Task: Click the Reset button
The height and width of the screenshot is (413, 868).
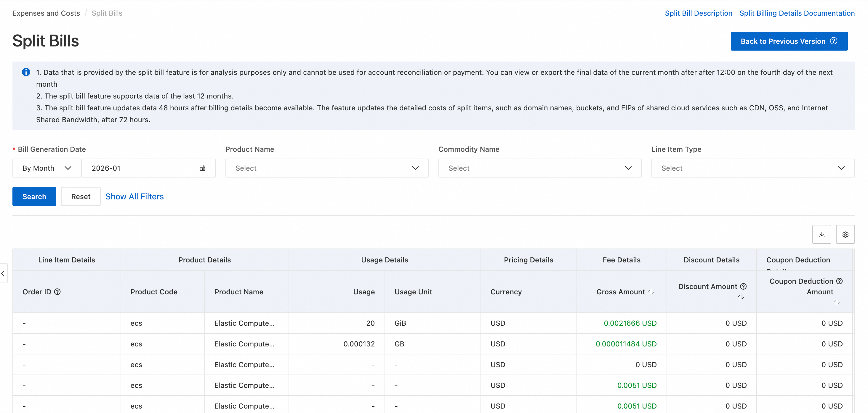Action: [x=81, y=196]
